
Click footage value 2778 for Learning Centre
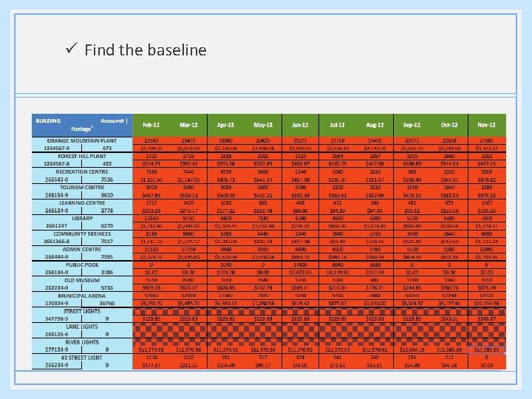pos(107,211)
